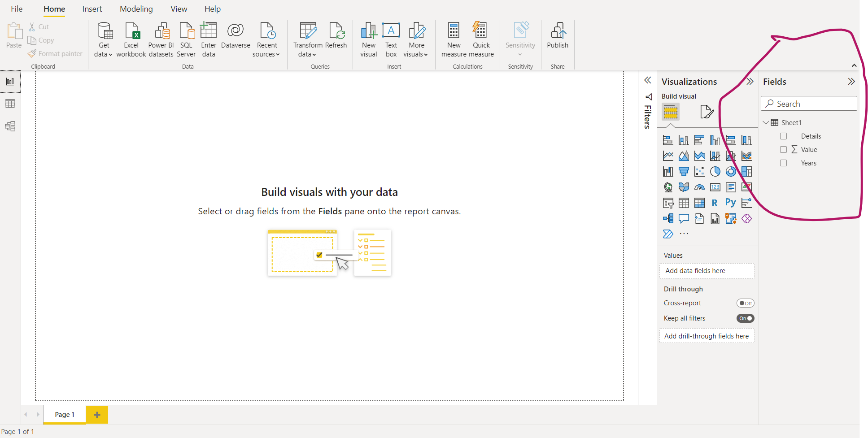The height and width of the screenshot is (438, 868).
Task: Open the Insert ribbon tab
Action: point(92,9)
